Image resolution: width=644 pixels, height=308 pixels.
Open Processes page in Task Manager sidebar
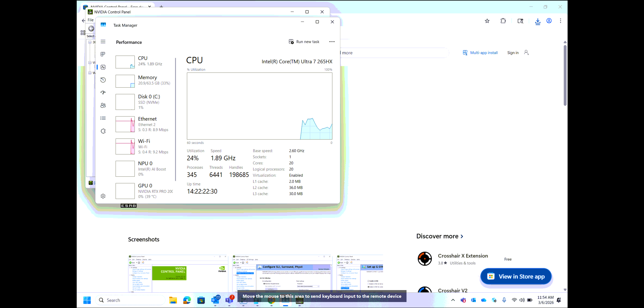(x=103, y=54)
